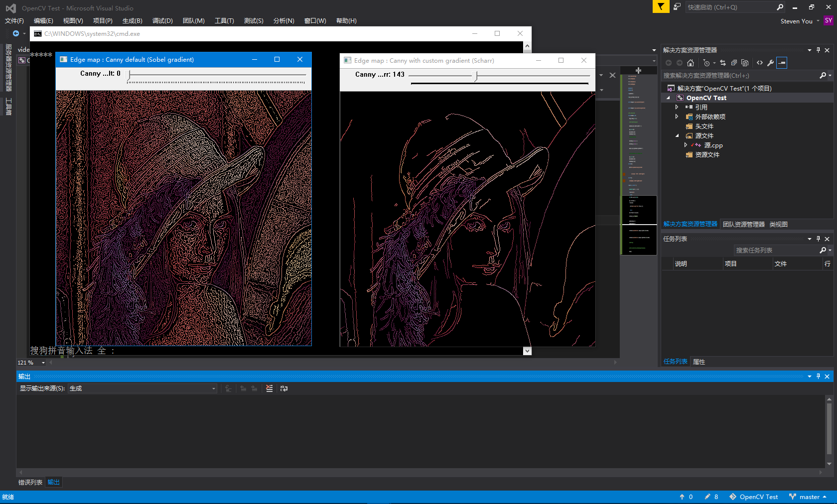This screenshot has width=837, height=504.
Task: Click the split editor handle icon
Action: (x=638, y=70)
